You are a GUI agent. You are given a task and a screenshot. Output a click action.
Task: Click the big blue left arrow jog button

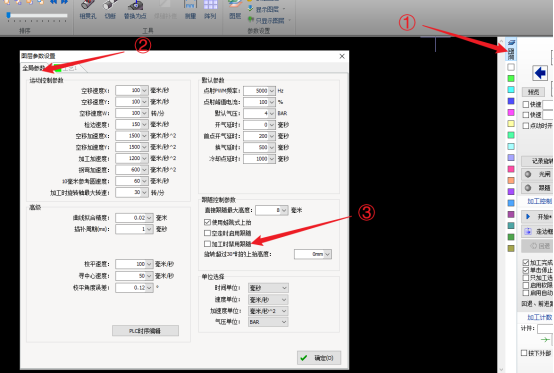coord(540,73)
